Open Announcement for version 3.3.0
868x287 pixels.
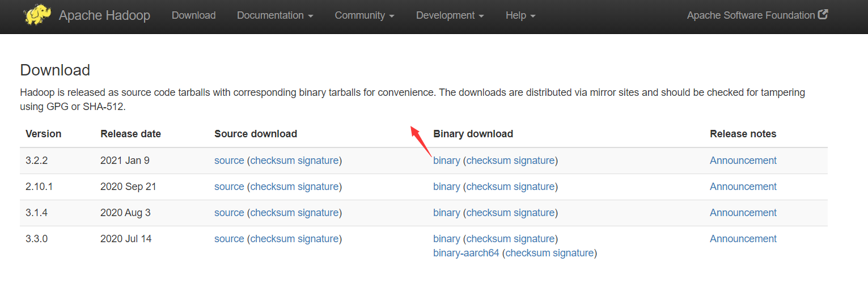coord(743,239)
